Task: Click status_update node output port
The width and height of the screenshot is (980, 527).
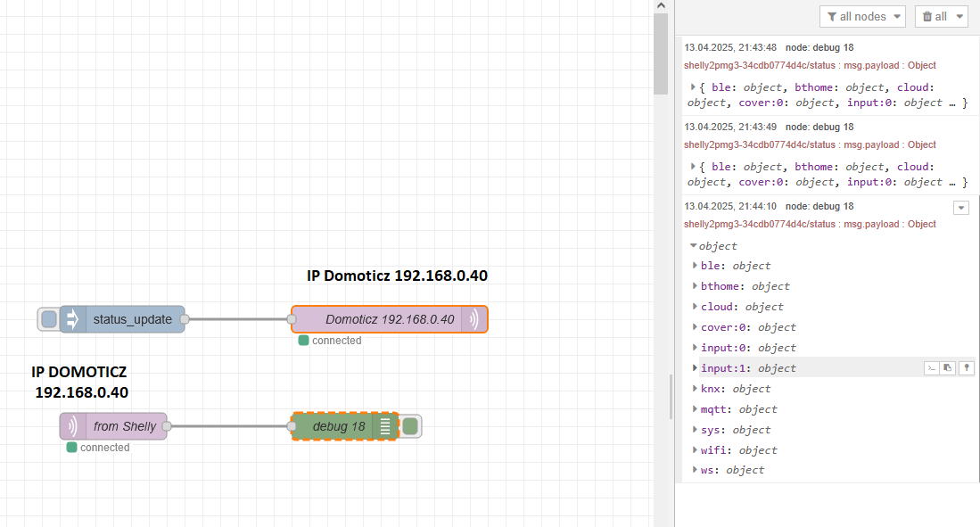Action: (x=185, y=319)
